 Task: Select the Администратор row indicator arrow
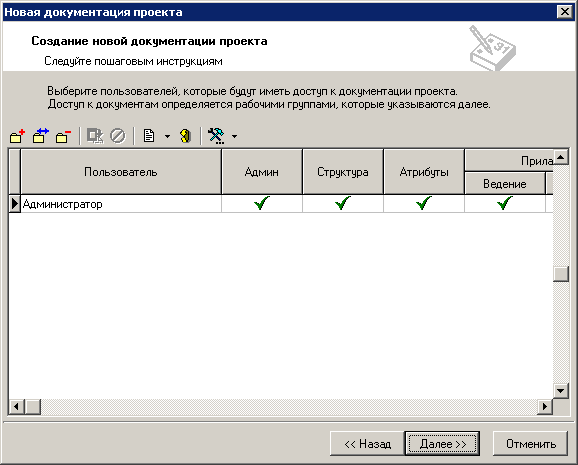(14, 204)
